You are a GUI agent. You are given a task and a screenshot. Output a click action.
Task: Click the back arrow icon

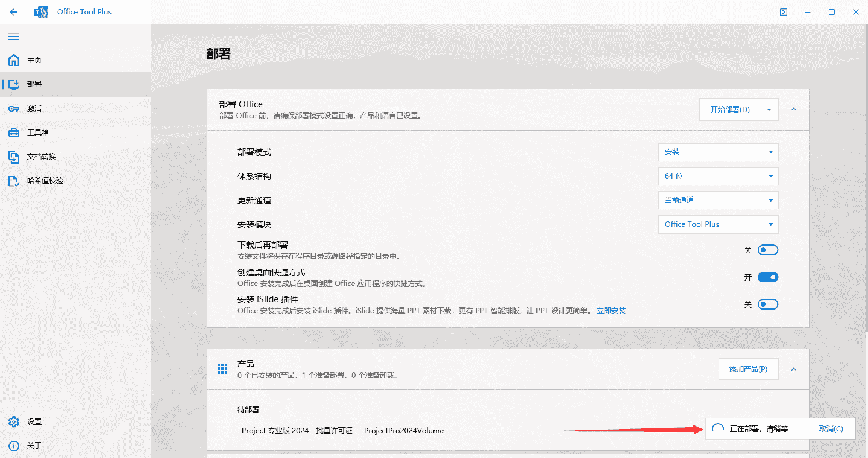(14, 12)
